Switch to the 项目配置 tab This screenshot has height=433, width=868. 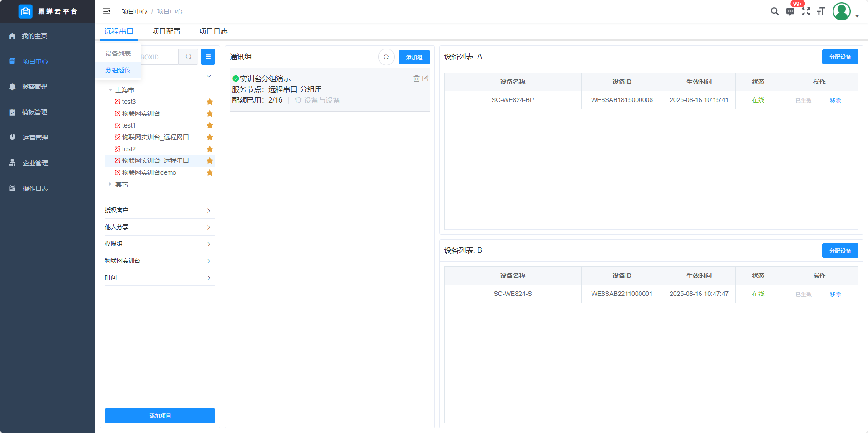pyautogui.click(x=166, y=31)
